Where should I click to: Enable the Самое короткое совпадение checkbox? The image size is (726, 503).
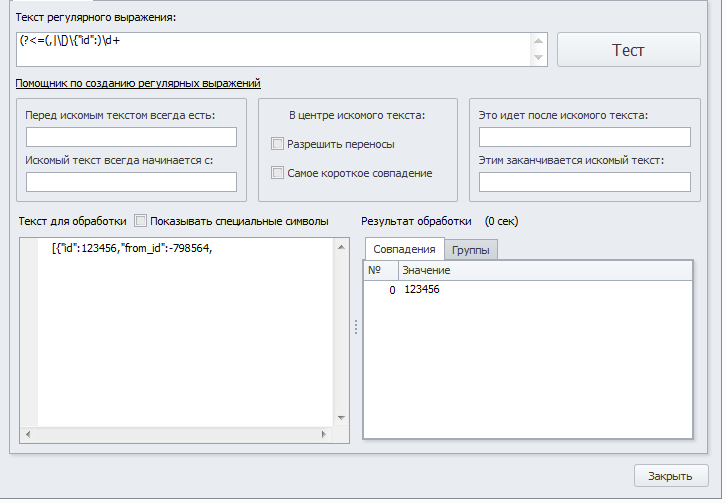[x=277, y=173]
